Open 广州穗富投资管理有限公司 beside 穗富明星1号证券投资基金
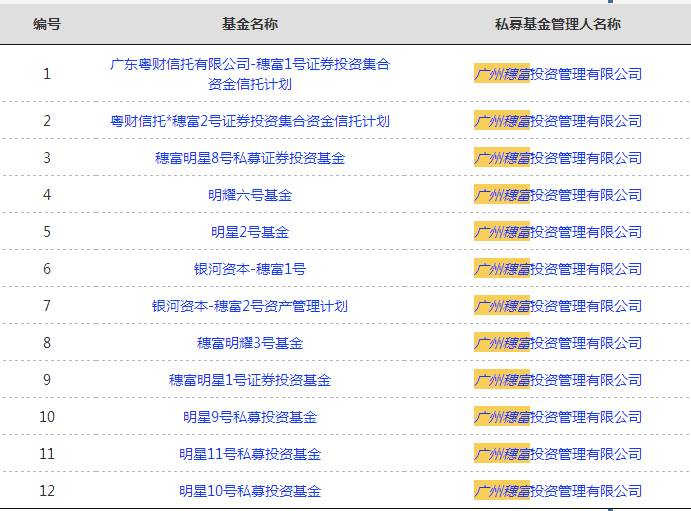The height and width of the screenshot is (511, 691). click(558, 380)
